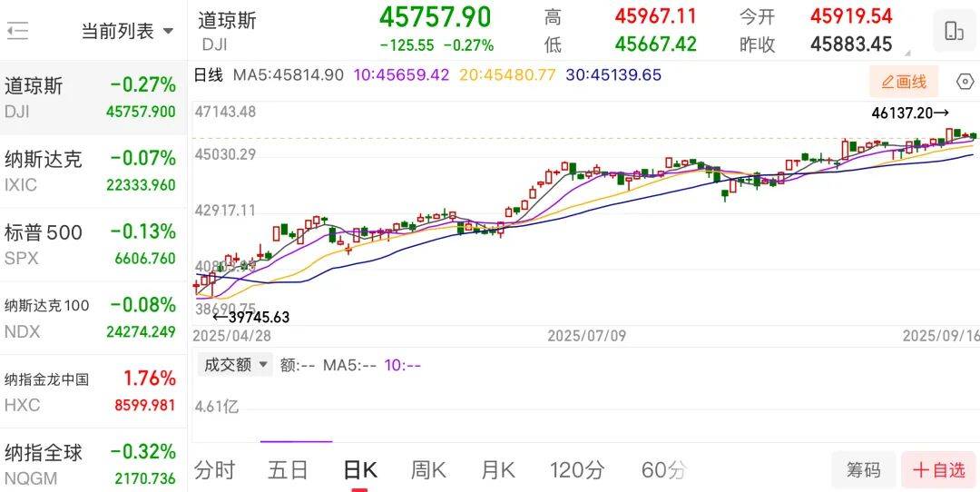Click the 46137.20 high marker label
Viewport: 980px width, 492px height.
tap(910, 113)
